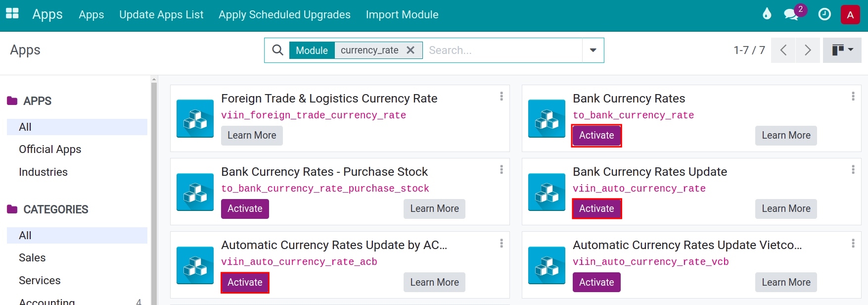Click the Module facet label in search
Viewport: 868px width, 305px height.
pyautogui.click(x=312, y=50)
